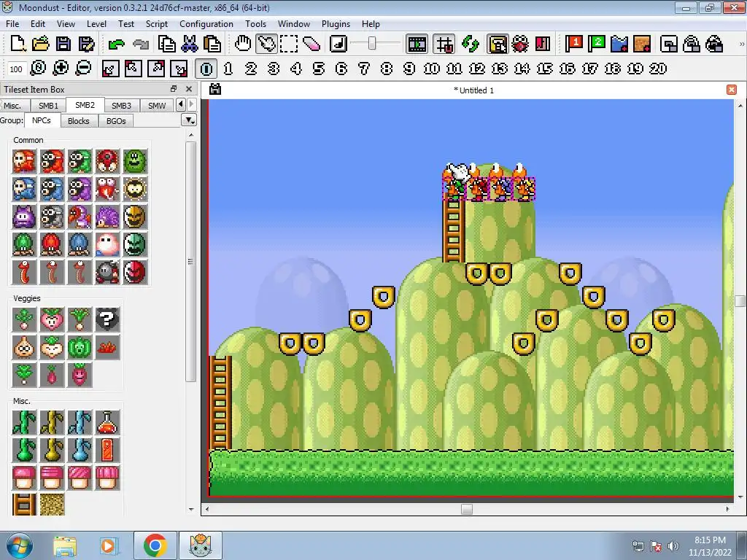Close the Tileset Item Box panel
Image resolution: width=747 pixels, height=560 pixels.
(x=189, y=89)
